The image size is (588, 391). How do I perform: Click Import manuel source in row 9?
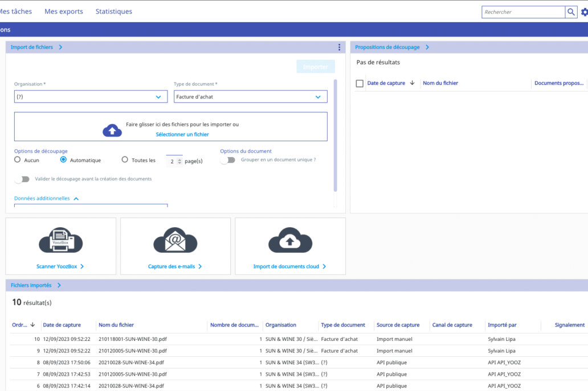(394, 351)
